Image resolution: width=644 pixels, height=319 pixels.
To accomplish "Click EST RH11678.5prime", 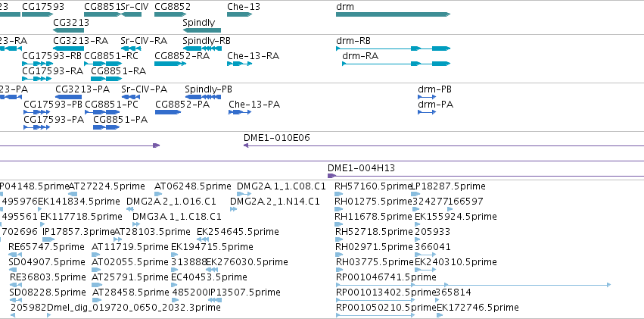I will coord(374,216).
